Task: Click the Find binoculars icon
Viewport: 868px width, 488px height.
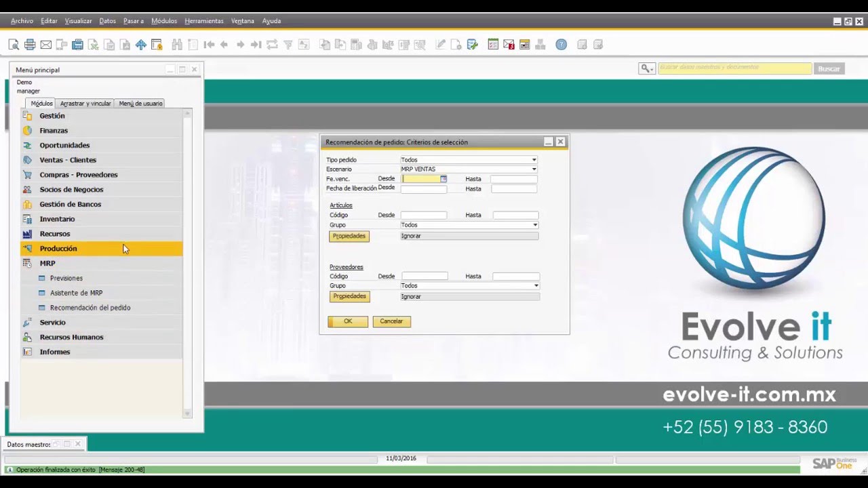Action: pos(177,45)
